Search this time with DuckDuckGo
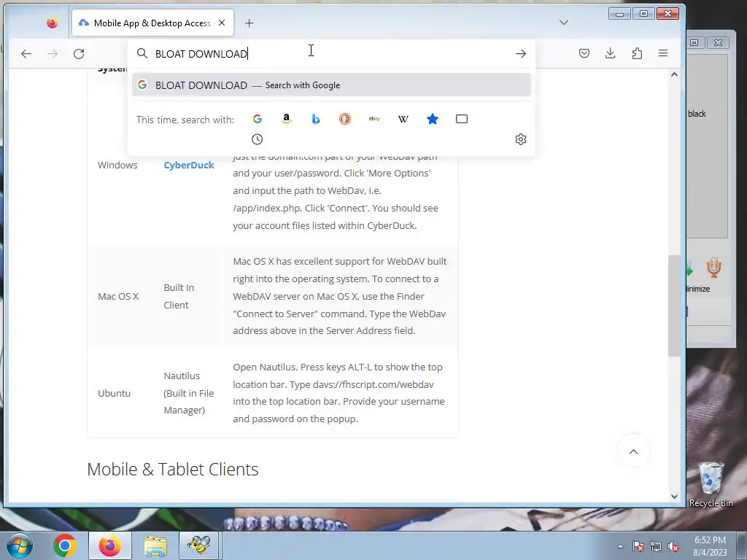The width and height of the screenshot is (747, 560). click(x=345, y=119)
